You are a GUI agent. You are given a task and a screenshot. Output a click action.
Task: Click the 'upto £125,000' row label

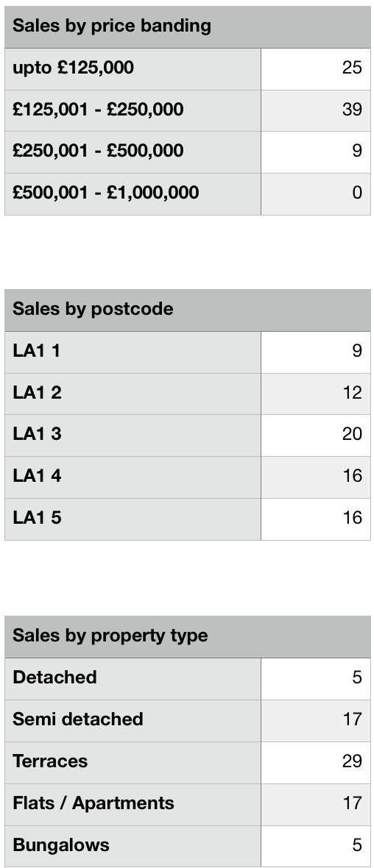(73, 68)
